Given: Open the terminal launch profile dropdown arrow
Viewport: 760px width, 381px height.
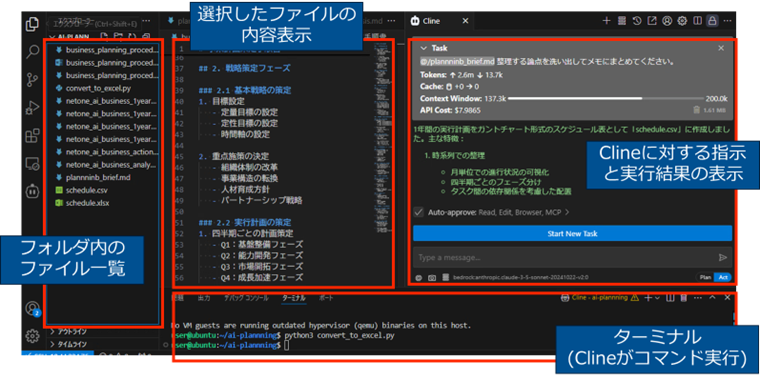Looking at the screenshot, I should tap(657, 298).
